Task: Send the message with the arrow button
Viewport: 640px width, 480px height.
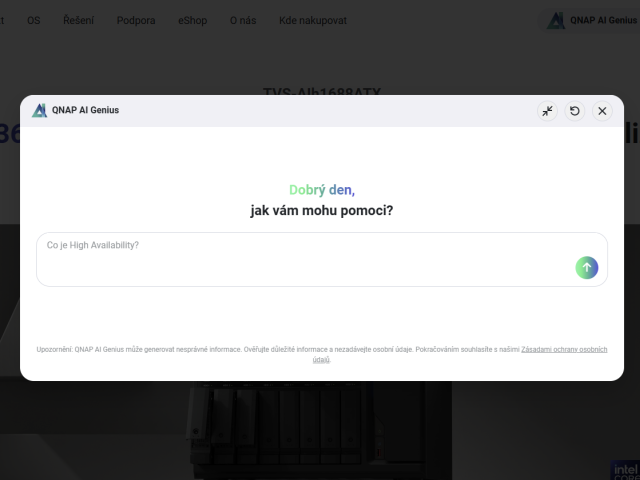Action: (587, 268)
